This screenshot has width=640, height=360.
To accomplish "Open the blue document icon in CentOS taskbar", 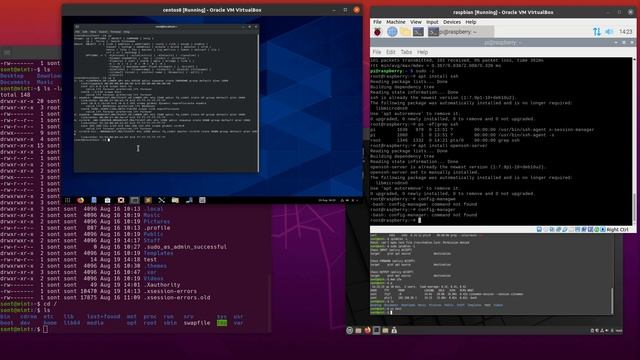I will point(94,200).
